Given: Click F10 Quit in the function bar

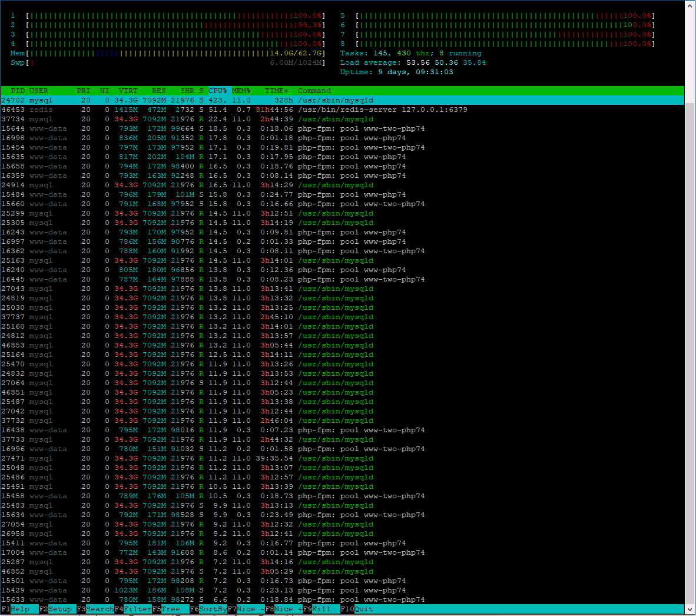Looking at the screenshot, I should 357,609.
